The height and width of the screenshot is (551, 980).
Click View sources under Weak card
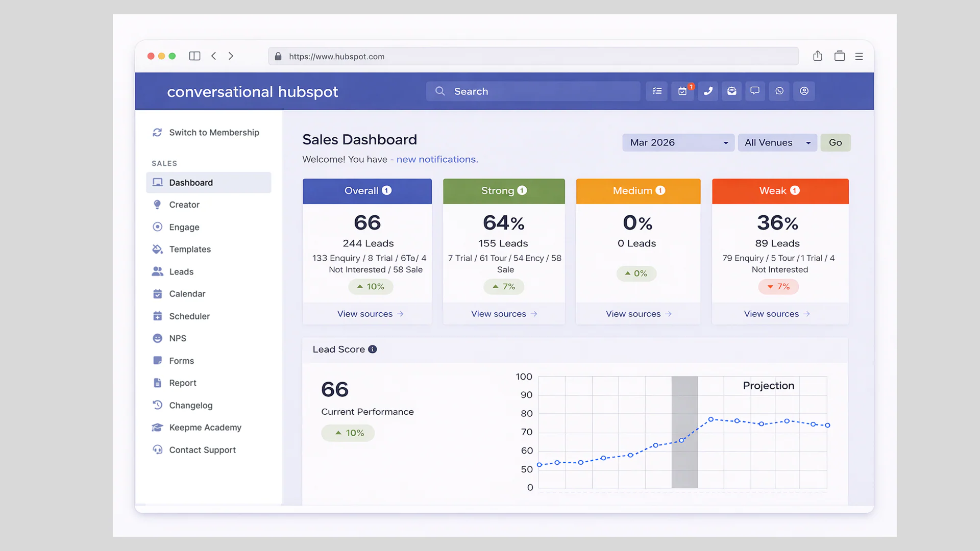(777, 314)
